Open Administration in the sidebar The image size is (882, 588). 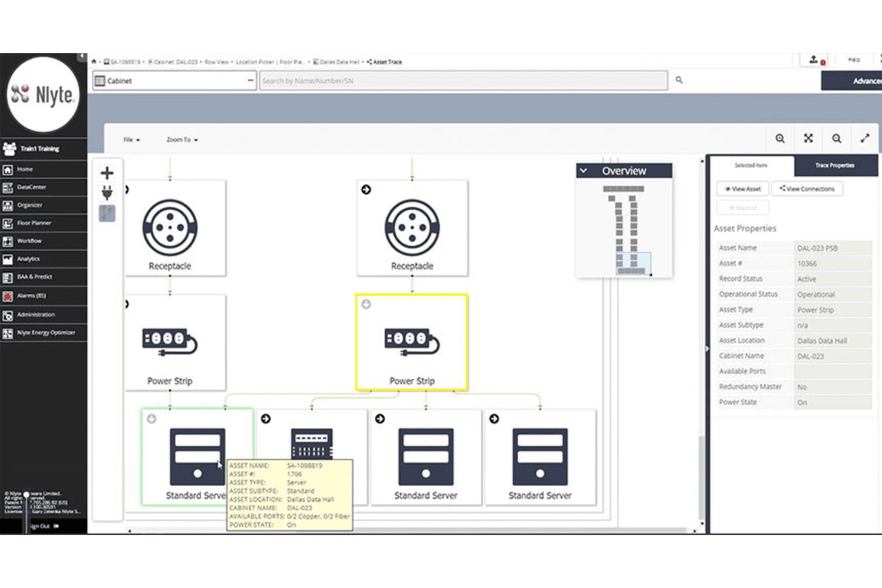coord(44,315)
